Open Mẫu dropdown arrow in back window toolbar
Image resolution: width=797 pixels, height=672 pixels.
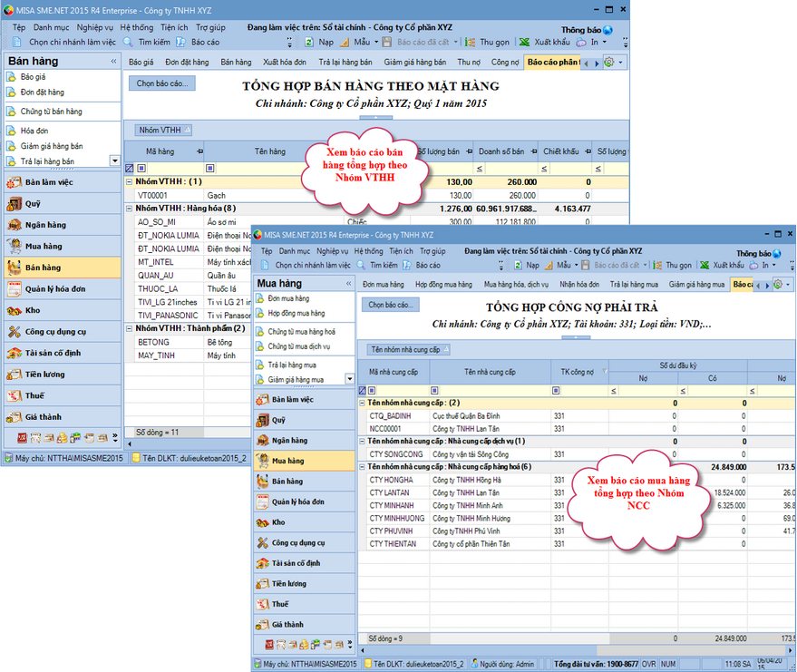(376, 43)
